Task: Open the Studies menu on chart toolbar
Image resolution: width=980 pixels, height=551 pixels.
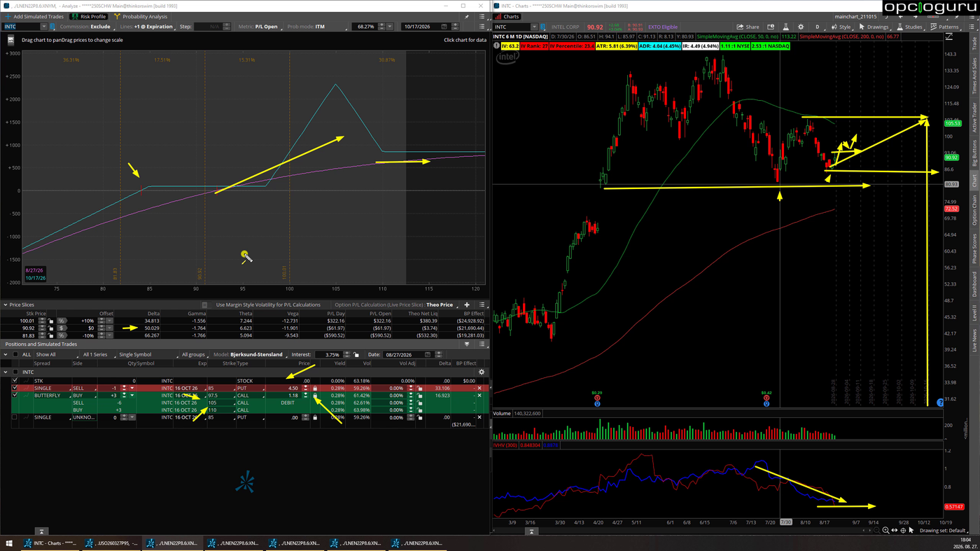Action: pyautogui.click(x=910, y=27)
